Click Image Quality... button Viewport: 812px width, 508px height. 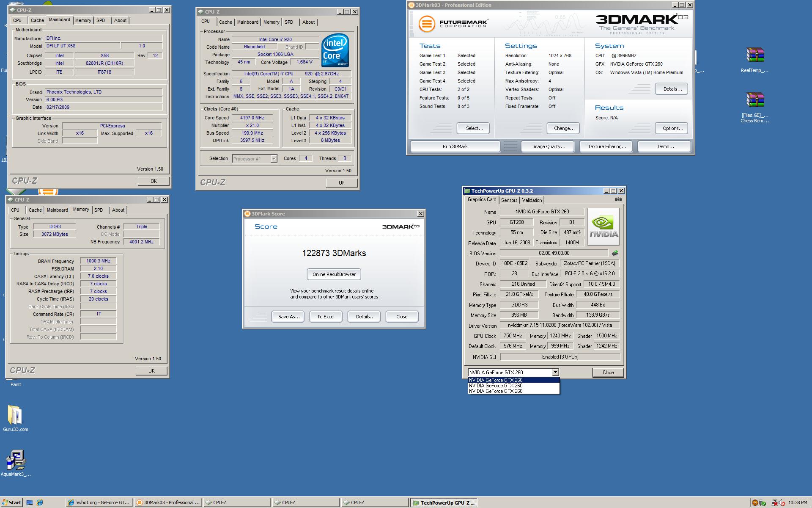(x=548, y=146)
